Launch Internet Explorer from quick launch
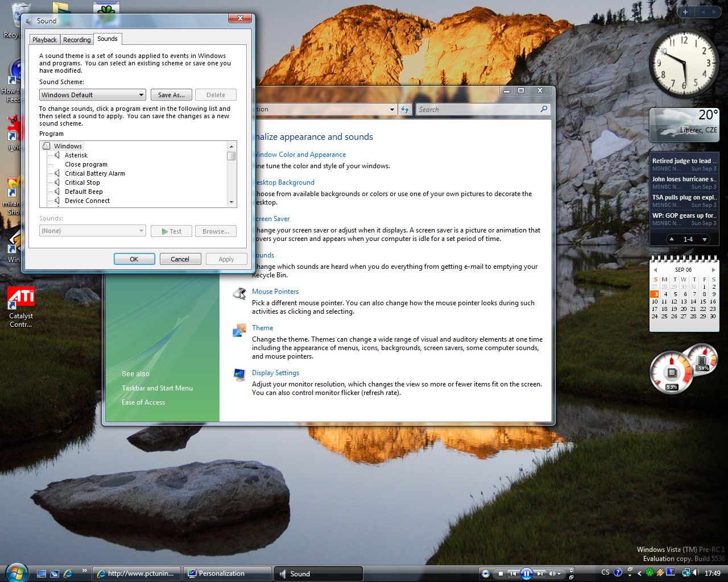 coord(68,573)
